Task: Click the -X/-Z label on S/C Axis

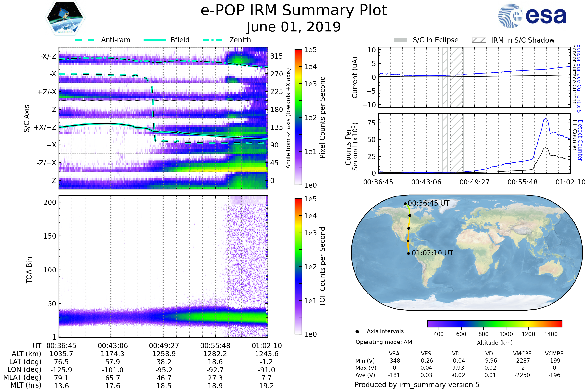Action: [x=48, y=56]
